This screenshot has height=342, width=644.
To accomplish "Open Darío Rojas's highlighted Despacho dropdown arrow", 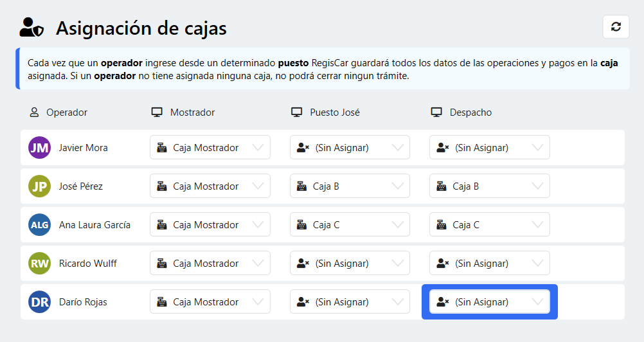I will click(x=537, y=301).
